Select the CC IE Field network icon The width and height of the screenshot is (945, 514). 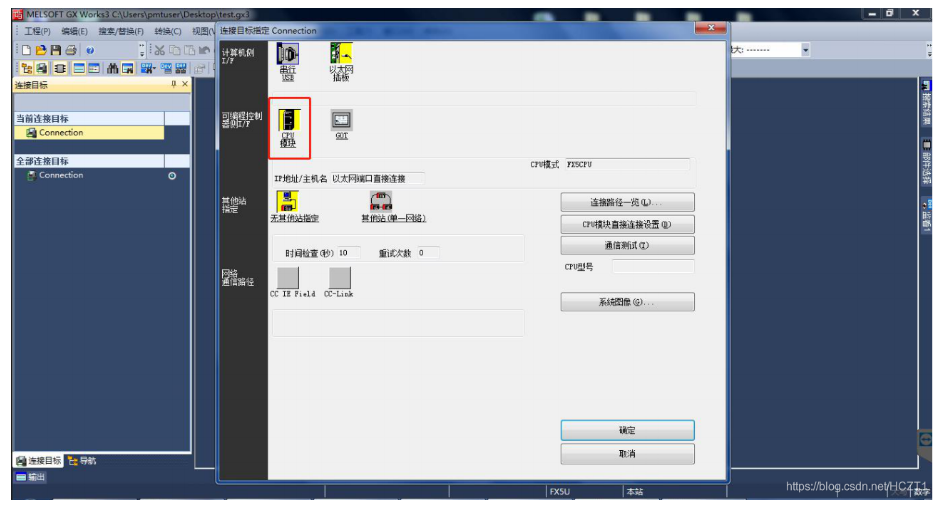288,278
